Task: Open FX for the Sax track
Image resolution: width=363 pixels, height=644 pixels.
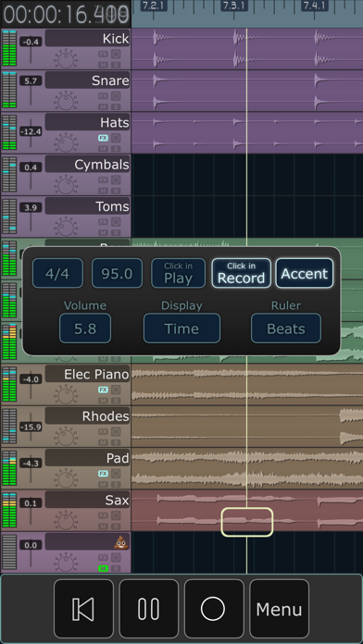Action: point(103,515)
